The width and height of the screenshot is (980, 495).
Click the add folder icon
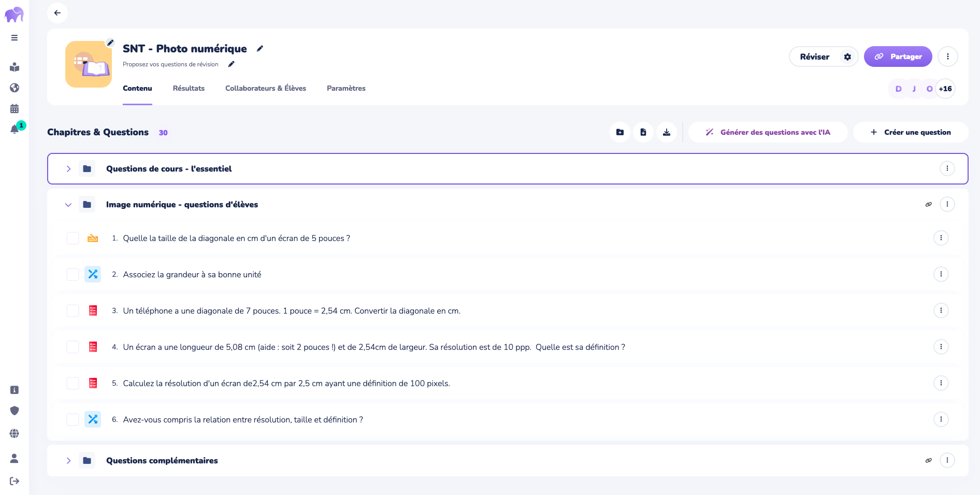pyautogui.click(x=620, y=132)
